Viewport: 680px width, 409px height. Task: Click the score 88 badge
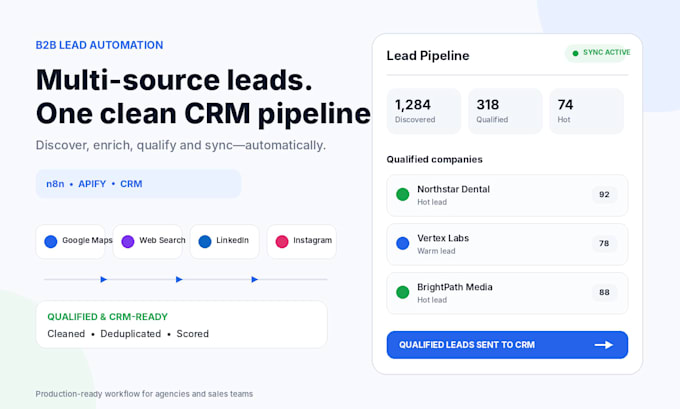605,292
